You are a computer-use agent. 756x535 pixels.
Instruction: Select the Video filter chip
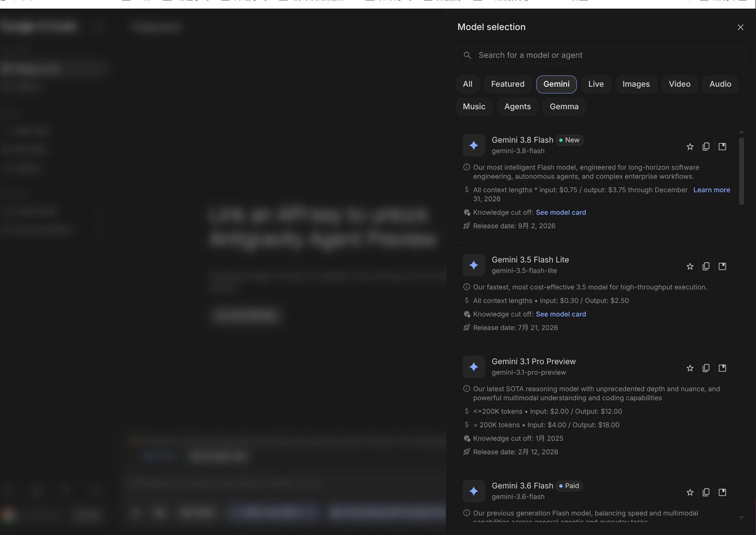pyautogui.click(x=679, y=84)
